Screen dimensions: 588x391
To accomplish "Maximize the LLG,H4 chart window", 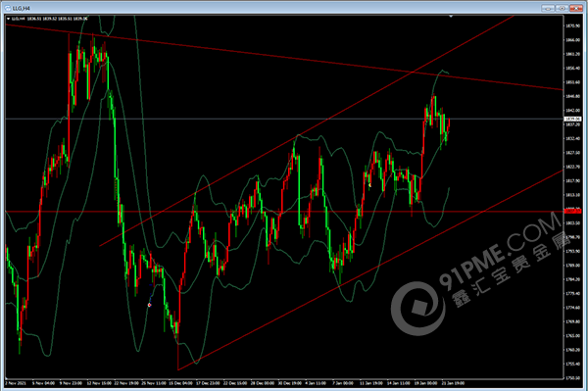I will click(562, 8).
